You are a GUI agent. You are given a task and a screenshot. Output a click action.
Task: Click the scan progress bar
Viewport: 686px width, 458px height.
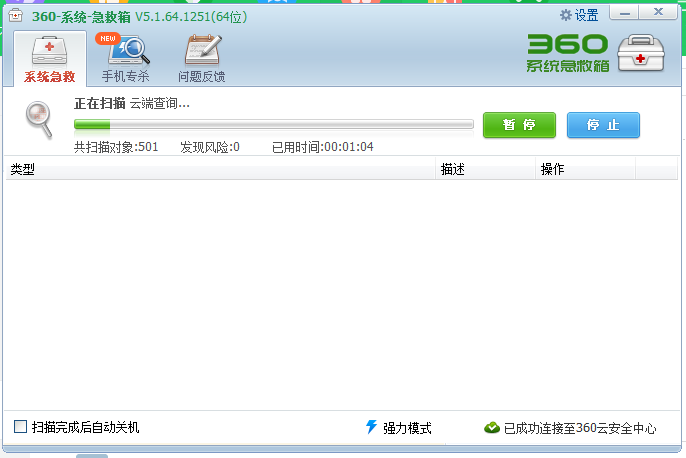click(x=274, y=125)
